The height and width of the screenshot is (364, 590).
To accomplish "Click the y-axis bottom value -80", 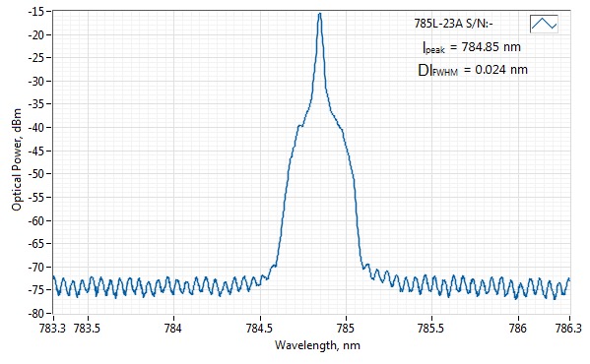I will [35, 313].
